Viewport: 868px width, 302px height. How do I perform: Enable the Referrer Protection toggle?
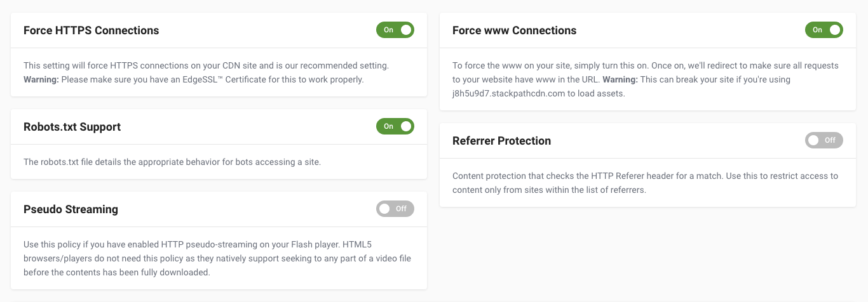point(824,140)
